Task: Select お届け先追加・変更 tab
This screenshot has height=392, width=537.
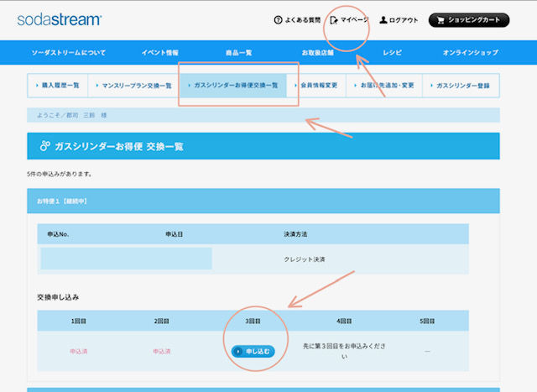Action: [x=384, y=86]
